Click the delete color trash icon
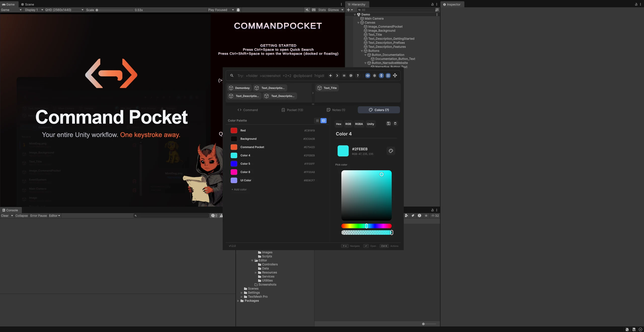 (395, 123)
